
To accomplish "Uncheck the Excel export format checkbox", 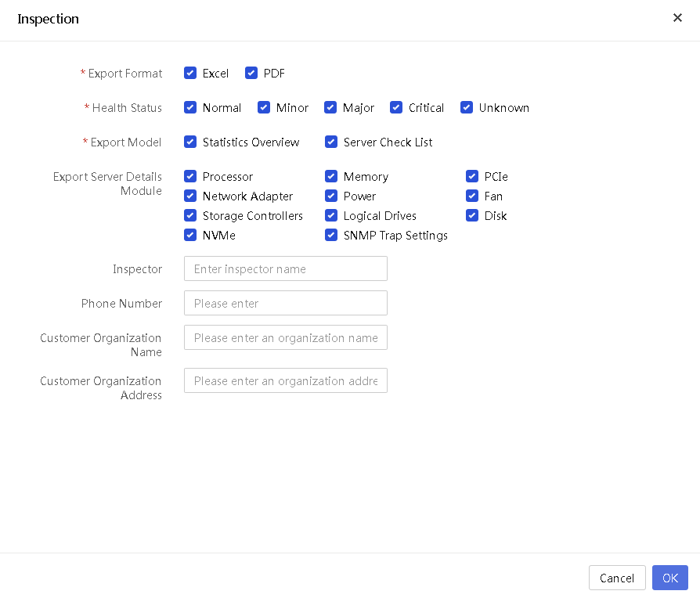I will click(190, 73).
